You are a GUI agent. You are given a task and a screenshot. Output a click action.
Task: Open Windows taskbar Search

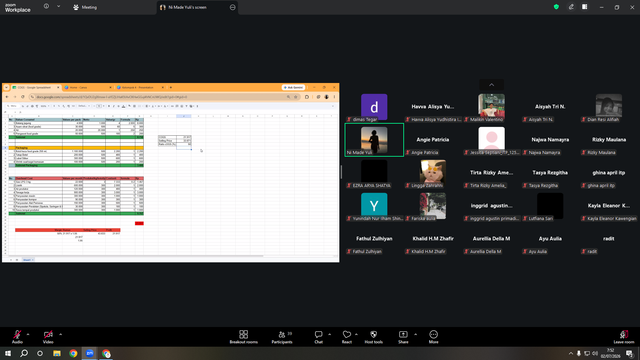pyautogui.click(x=24, y=353)
